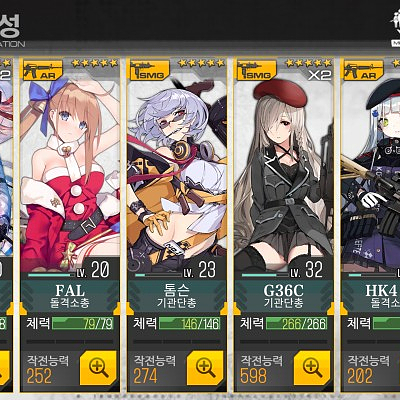Viewport: 400px width, 400px height.
Task: Select the 톰슨 character portrait
Action: (177, 170)
